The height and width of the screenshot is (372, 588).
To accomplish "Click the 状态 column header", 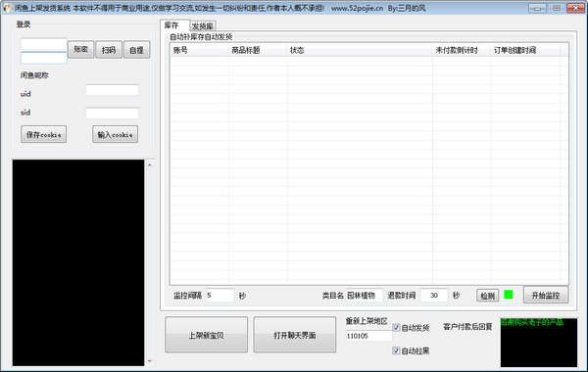I will tap(360, 50).
